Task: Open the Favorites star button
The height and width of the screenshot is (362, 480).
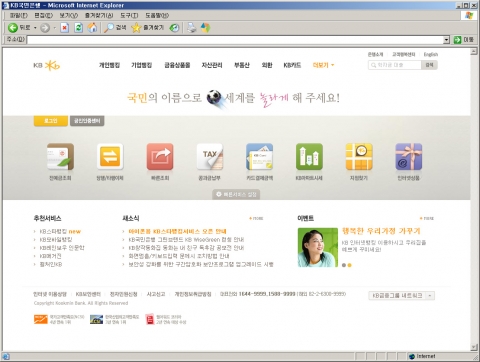Action: pyautogui.click(x=147, y=28)
